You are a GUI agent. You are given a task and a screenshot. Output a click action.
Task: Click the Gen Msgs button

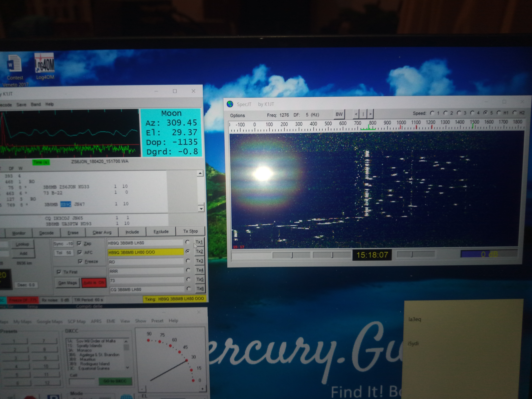(68, 283)
